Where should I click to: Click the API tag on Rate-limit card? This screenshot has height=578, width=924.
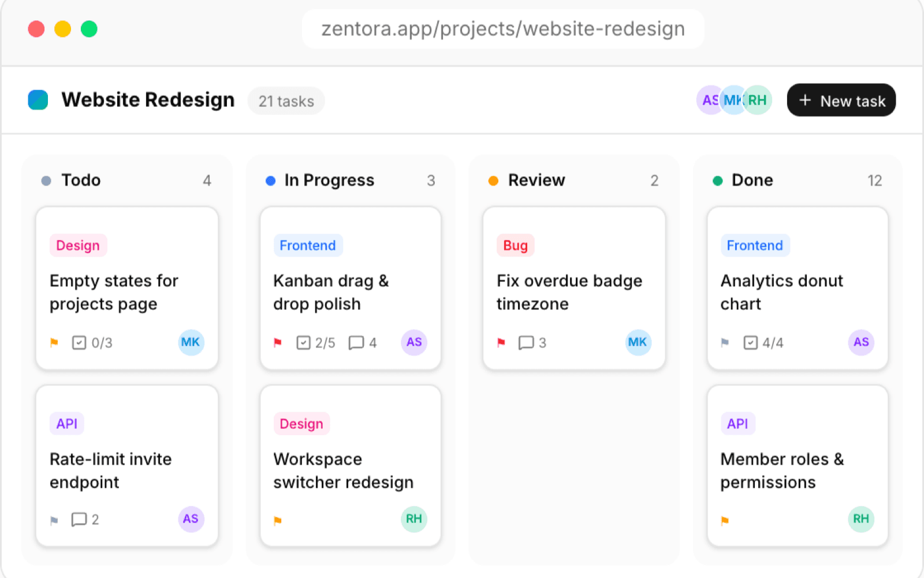(67, 424)
